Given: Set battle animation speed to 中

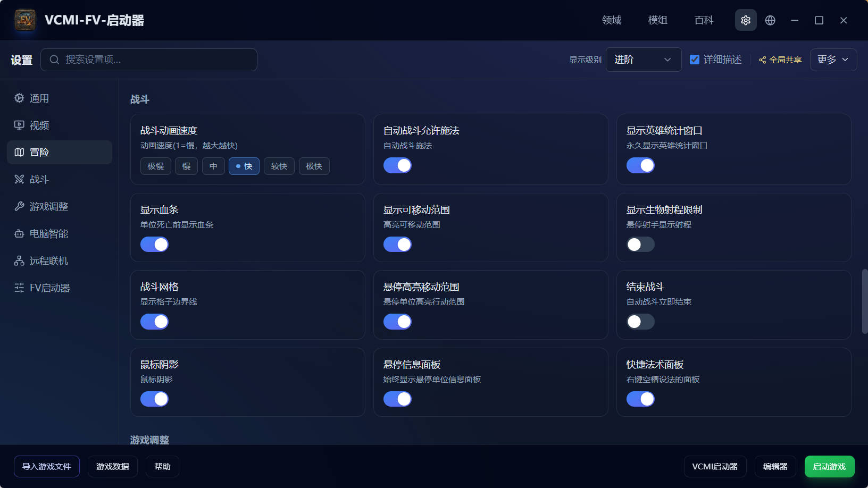Looking at the screenshot, I should pyautogui.click(x=213, y=166).
